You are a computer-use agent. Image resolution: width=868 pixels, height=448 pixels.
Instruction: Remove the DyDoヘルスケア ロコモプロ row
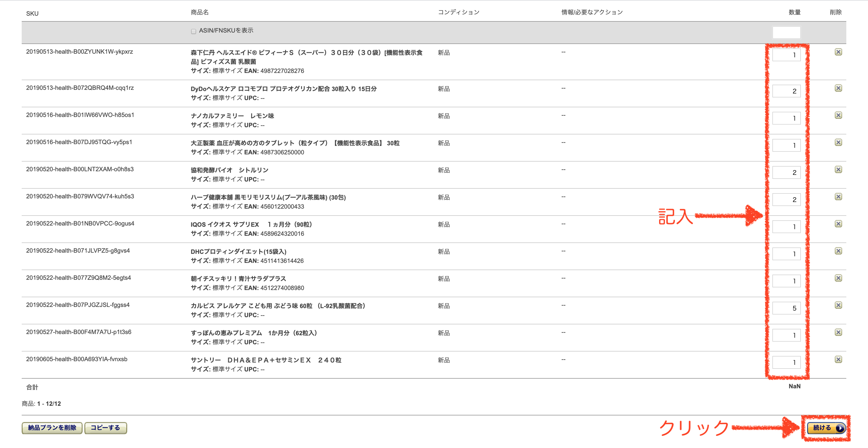[838, 88]
